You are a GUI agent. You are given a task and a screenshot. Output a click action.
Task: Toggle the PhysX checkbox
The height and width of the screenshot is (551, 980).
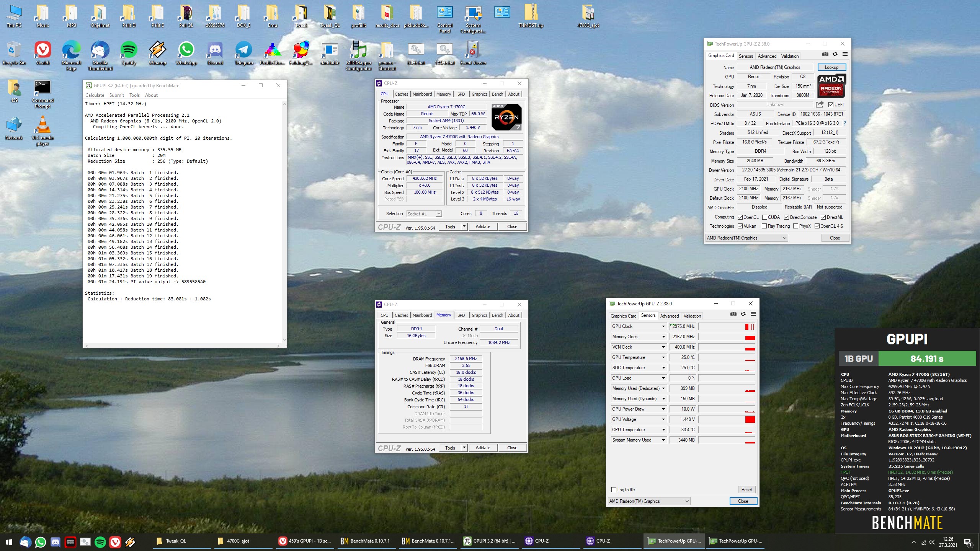click(795, 226)
